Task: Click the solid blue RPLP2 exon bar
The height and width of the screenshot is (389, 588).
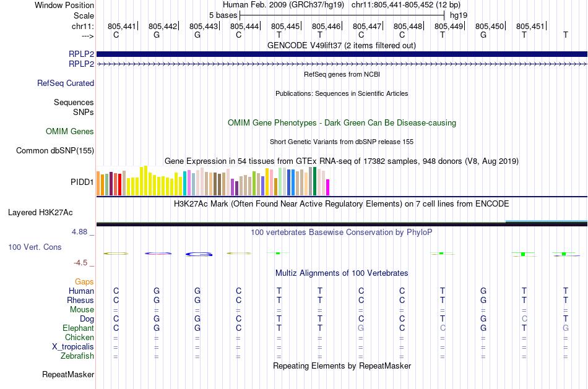Action: (342, 54)
